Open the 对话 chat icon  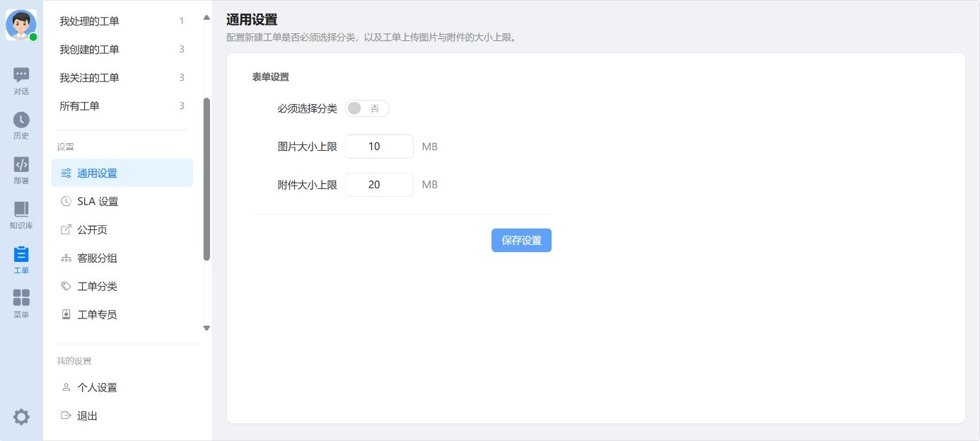click(21, 75)
